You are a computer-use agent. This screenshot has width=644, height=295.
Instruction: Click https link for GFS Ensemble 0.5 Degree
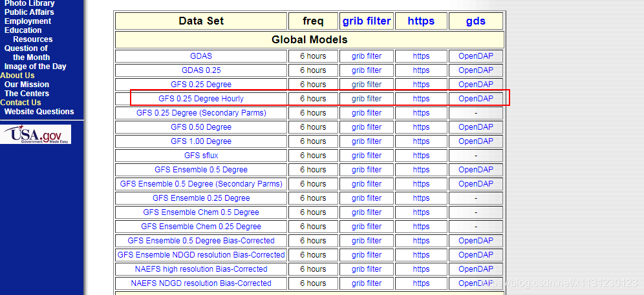[421, 170]
